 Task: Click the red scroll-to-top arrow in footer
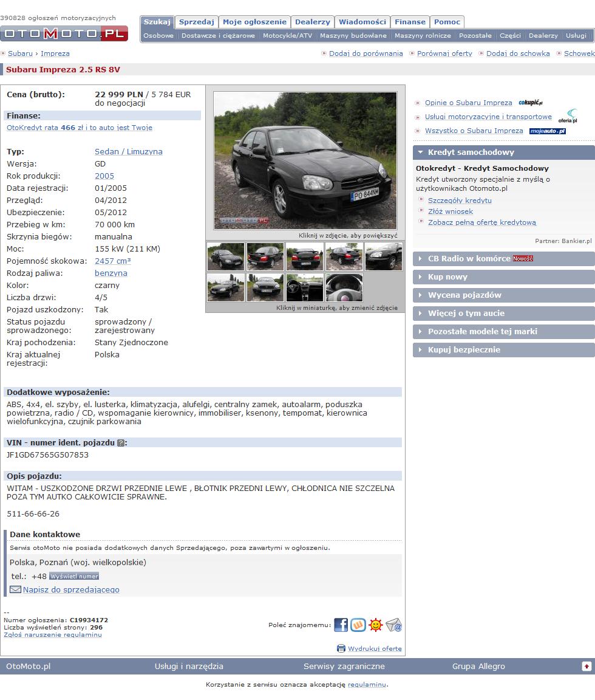point(586,666)
